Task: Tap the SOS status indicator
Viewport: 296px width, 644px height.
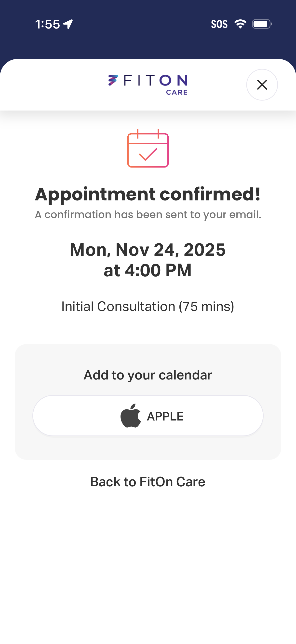Action: tap(219, 24)
